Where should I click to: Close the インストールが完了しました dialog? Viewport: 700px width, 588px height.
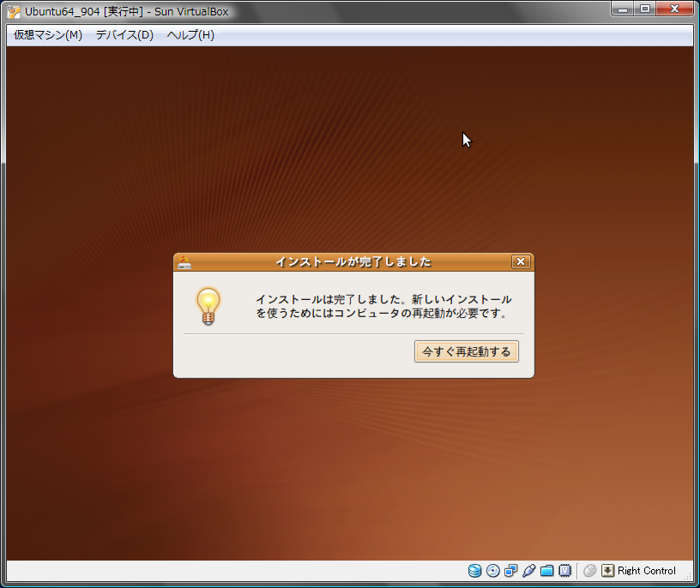[x=521, y=262]
